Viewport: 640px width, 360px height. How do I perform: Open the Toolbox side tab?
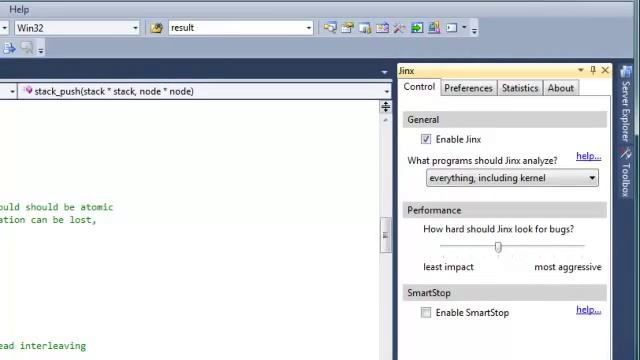(625, 172)
